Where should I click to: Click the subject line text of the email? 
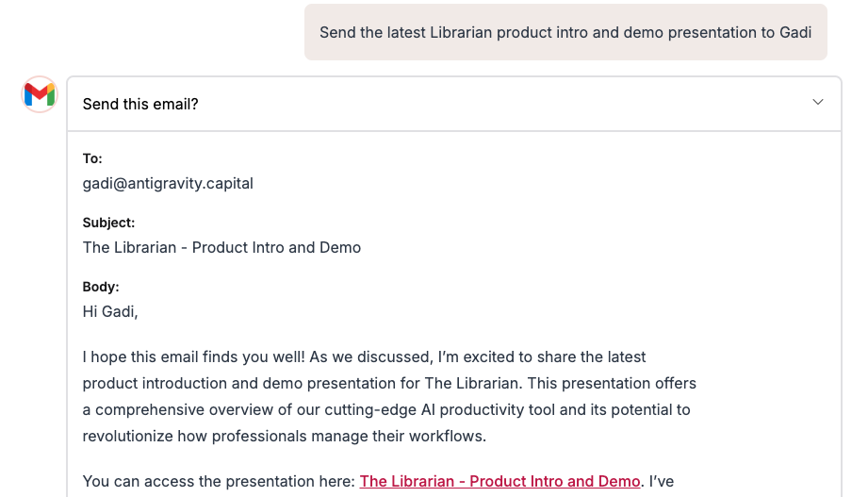pos(221,247)
